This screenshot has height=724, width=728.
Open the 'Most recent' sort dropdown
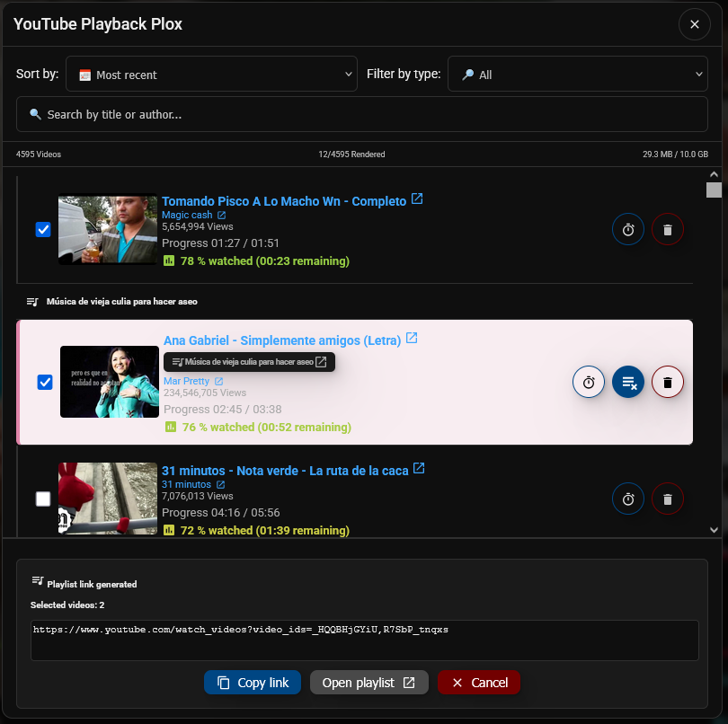click(213, 74)
